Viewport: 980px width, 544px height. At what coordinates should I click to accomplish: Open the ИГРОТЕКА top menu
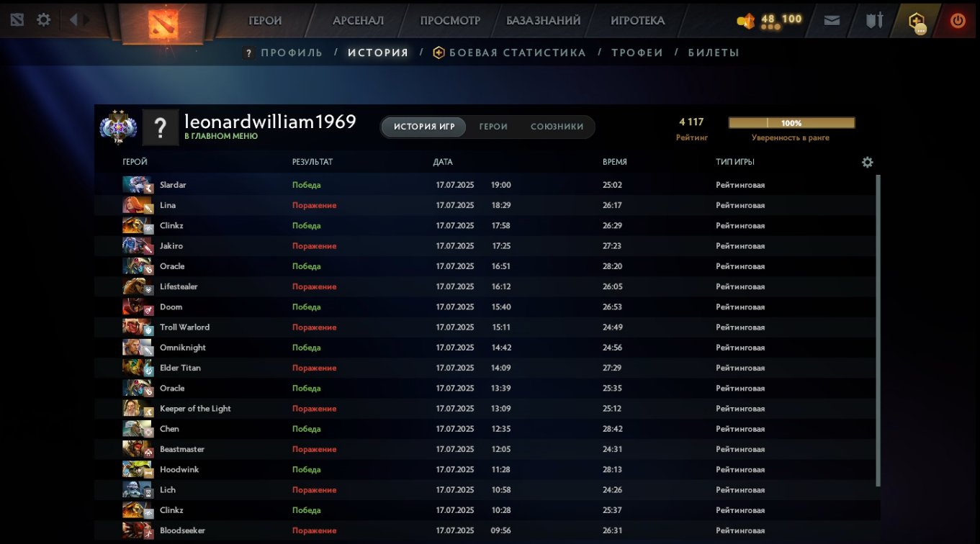(638, 21)
